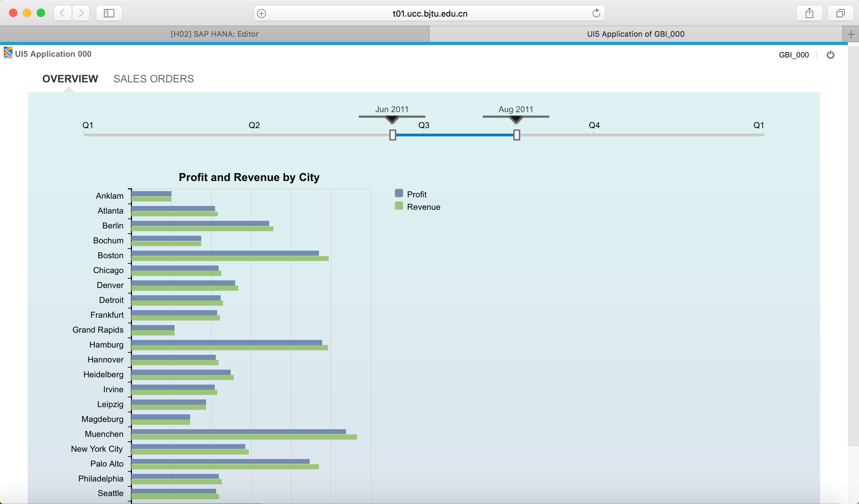
Task: Click the Q3 tick label on timeline
Action: click(x=424, y=125)
